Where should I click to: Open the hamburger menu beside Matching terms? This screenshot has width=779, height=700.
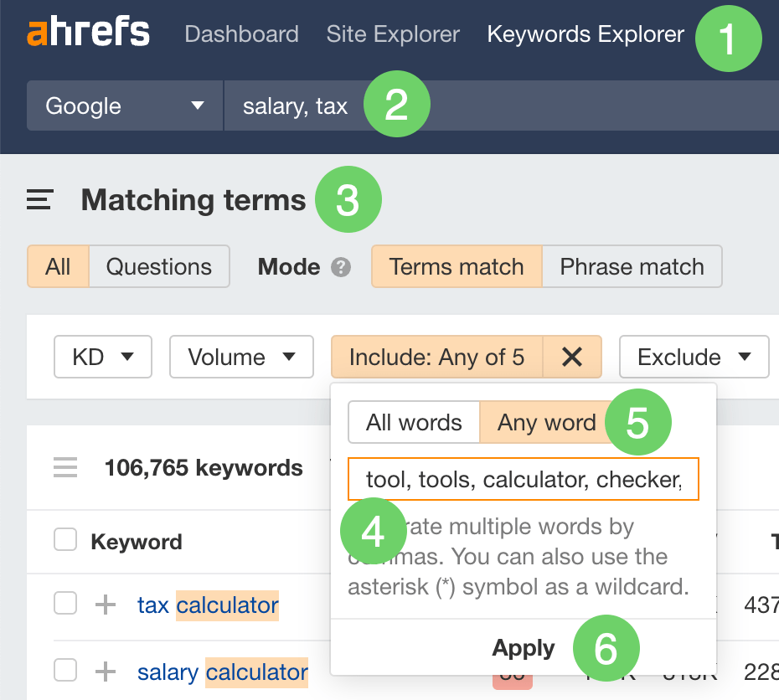click(39, 199)
